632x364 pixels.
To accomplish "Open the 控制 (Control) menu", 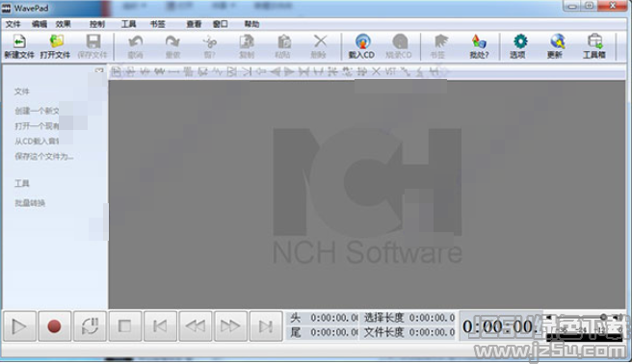I will pyautogui.click(x=97, y=24).
